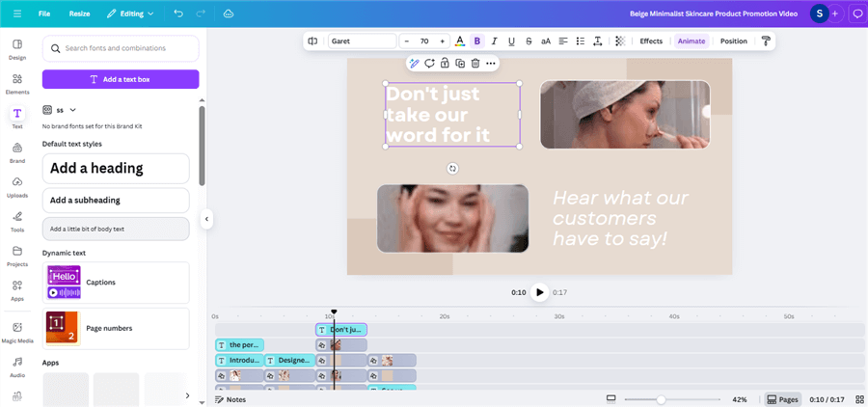Click Add a subheading style
The width and height of the screenshot is (868, 407).
116,200
